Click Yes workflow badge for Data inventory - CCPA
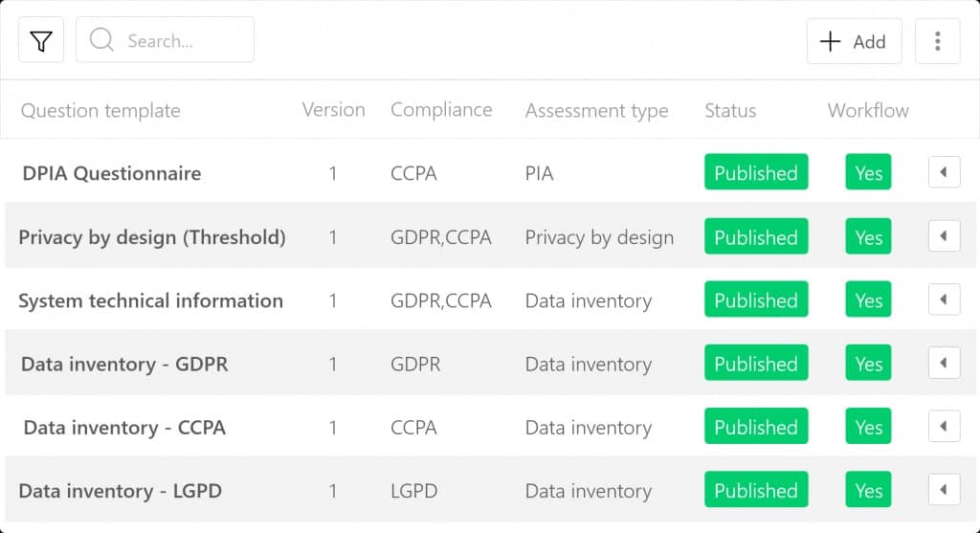The height and width of the screenshot is (533, 980). (868, 426)
